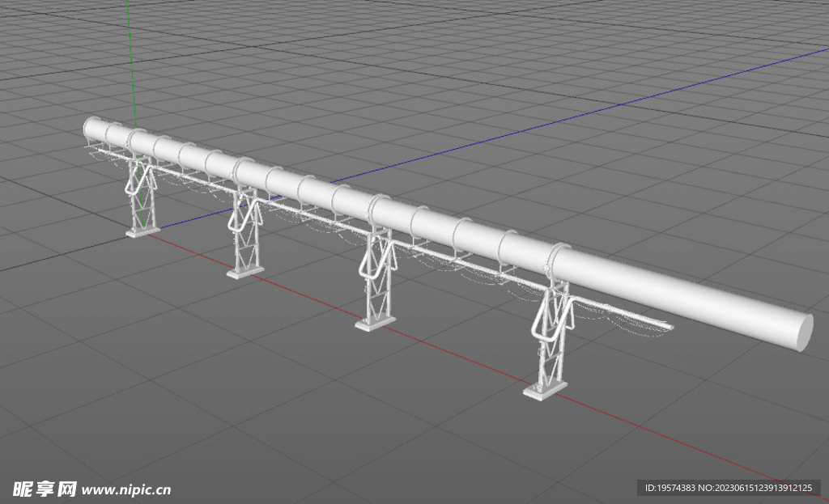Click the blue Z axis line

click(581, 115)
